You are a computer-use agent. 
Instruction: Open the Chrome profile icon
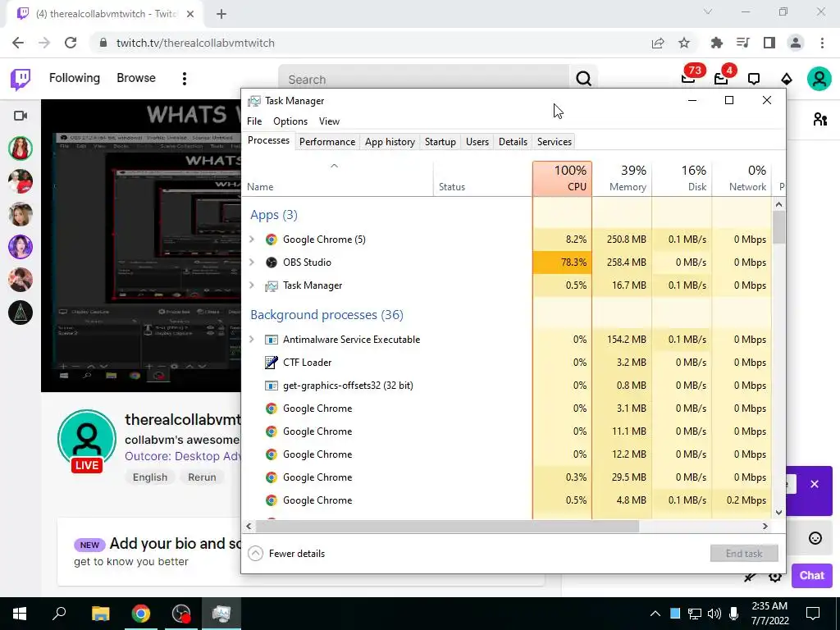pos(796,43)
